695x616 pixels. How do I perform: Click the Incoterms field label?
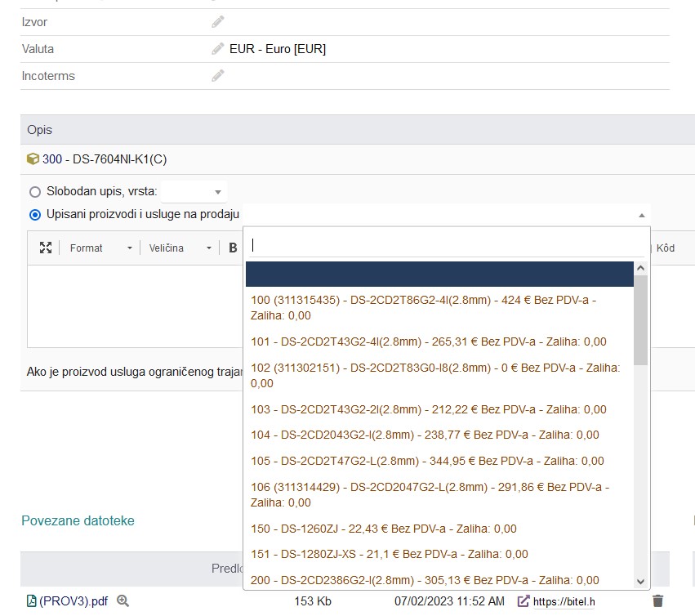[x=48, y=76]
